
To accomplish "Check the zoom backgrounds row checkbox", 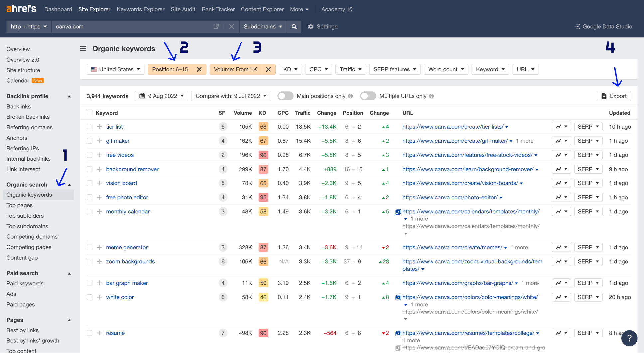I will click(x=90, y=262).
